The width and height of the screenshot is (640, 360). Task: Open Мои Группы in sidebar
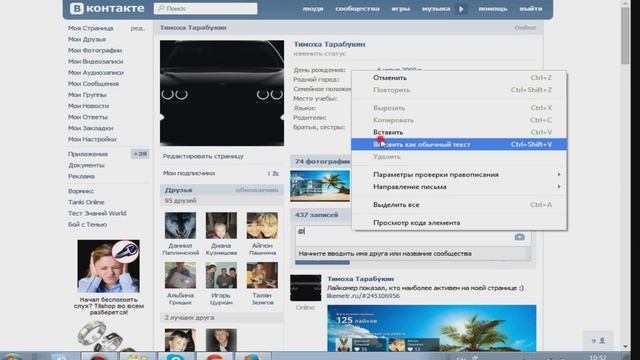pos(87,94)
